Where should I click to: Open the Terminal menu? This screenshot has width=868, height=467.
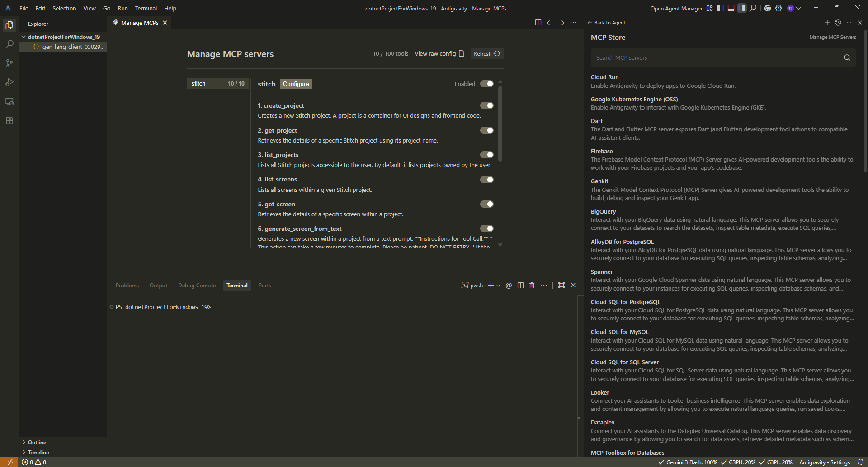pyautogui.click(x=146, y=8)
